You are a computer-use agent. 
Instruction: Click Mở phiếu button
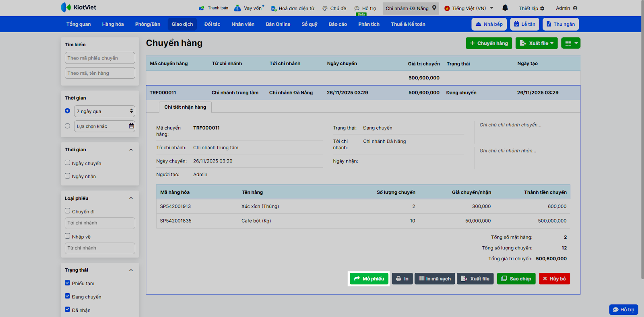tap(369, 279)
